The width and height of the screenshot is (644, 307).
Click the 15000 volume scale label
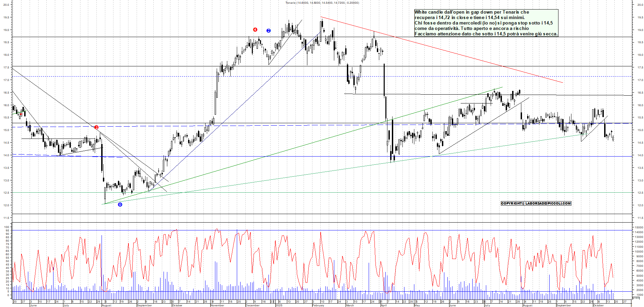[x=639, y=227]
